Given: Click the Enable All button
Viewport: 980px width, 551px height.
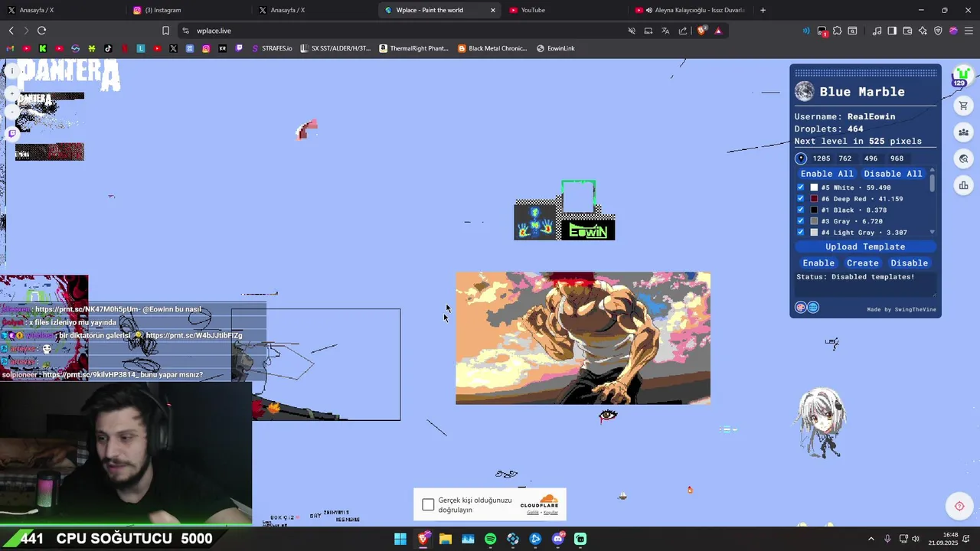Looking at the screenshot, I should (827, 174).
